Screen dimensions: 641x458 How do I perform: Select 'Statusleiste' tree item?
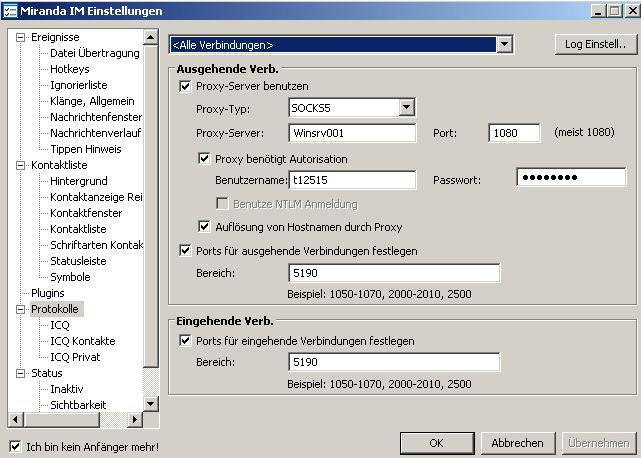(x=78, y=261)
